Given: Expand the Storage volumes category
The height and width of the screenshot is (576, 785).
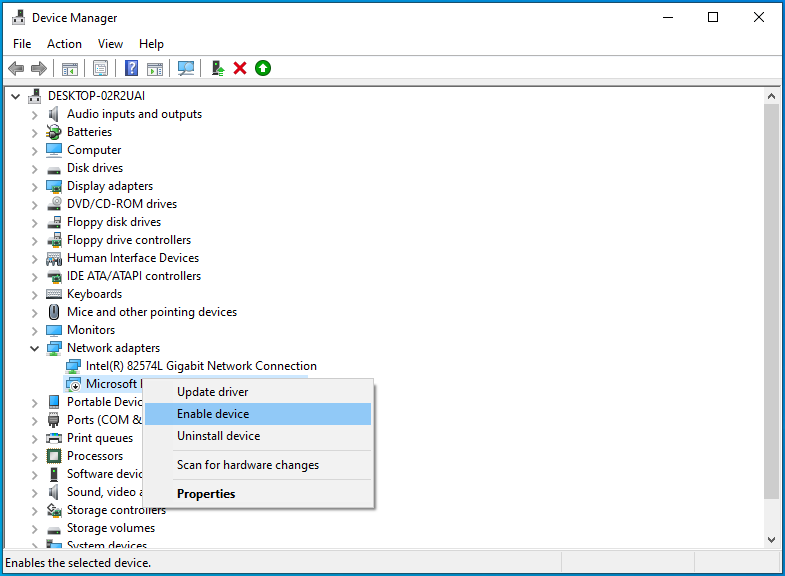Looking at the screenshot, I should coord(34,529).
